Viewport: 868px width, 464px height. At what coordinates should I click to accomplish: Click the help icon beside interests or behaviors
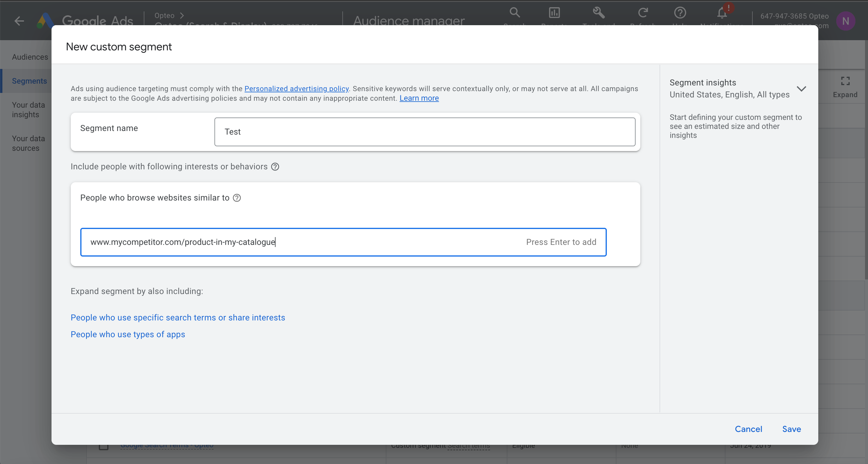[275, 167]
